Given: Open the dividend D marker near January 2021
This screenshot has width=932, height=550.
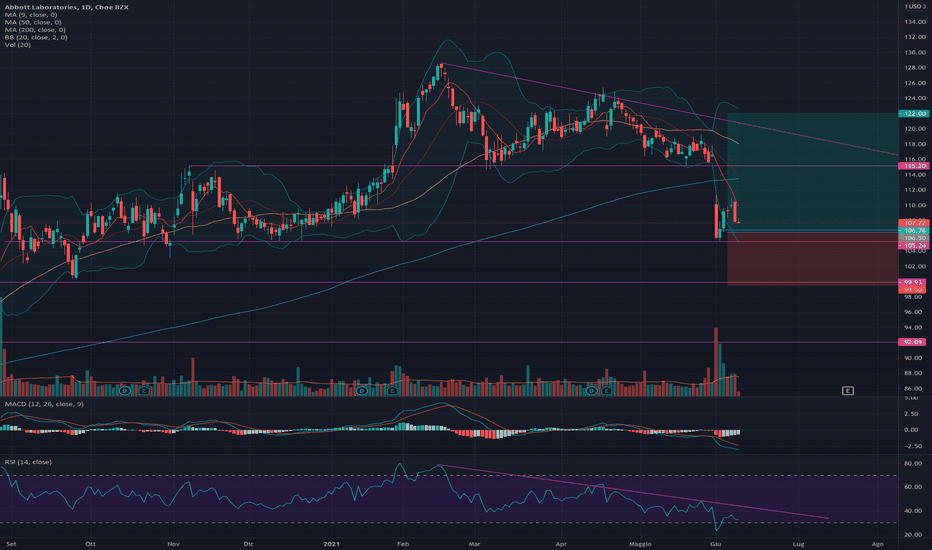Looking at the screenshot, I should click(362, 391).
